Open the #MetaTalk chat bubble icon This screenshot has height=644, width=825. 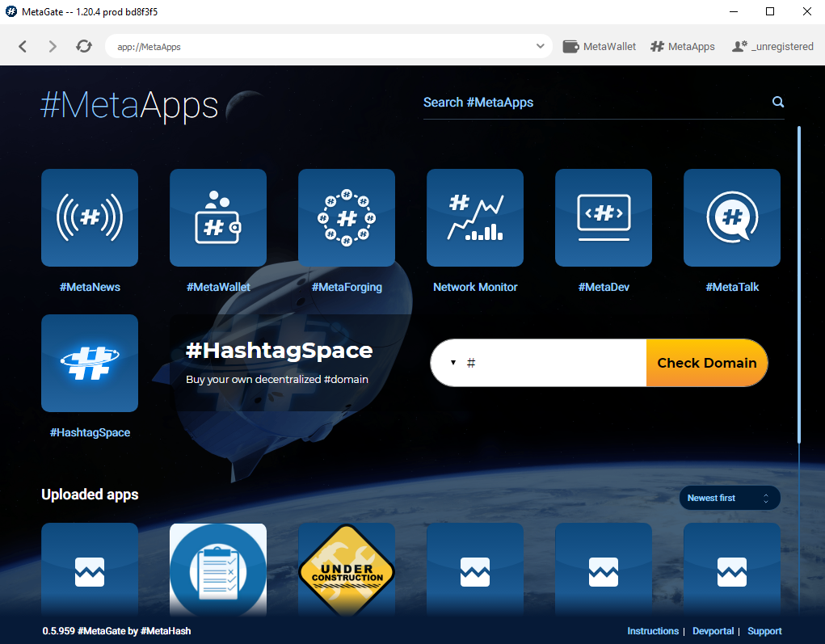click(731, 217)
